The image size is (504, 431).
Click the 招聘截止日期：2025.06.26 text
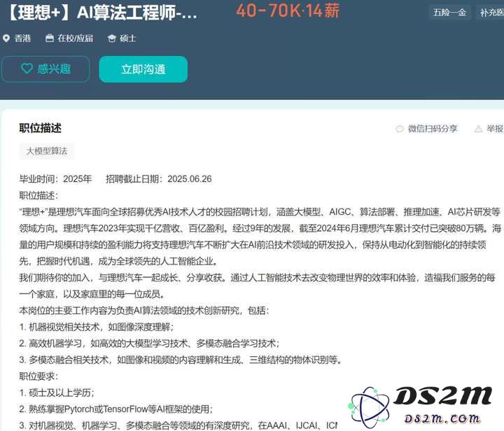pyautogui.click(x=159, y=179)
